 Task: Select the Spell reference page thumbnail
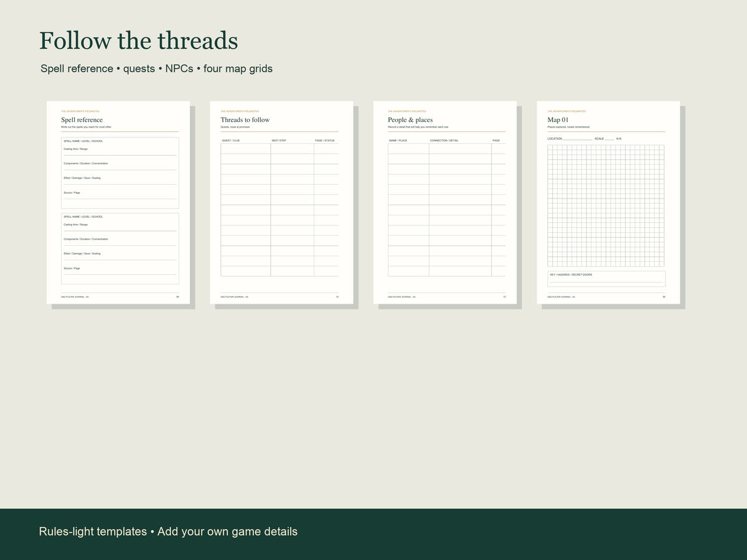(118, 202)
